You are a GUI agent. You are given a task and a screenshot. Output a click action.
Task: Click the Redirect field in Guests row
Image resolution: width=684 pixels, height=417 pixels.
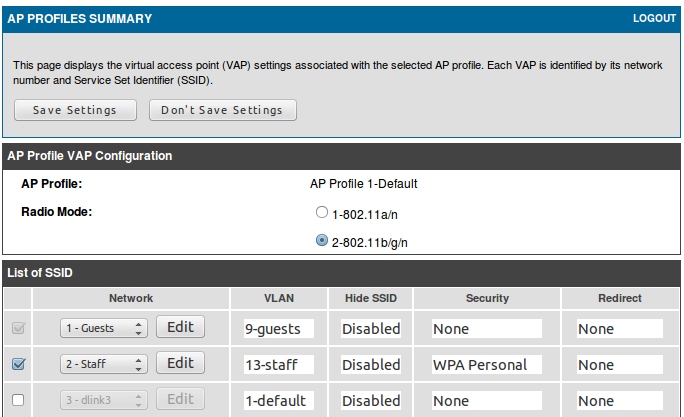[x=619, y=328]
